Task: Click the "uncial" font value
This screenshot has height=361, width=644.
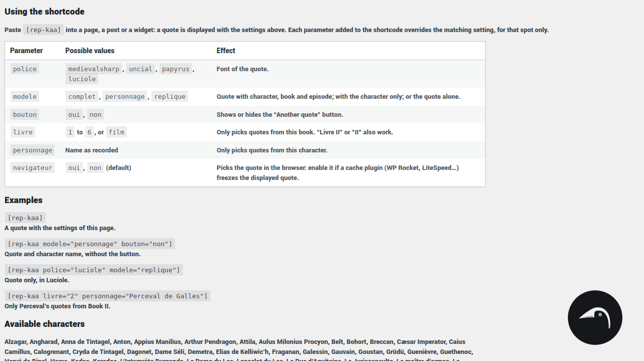Action: [x=140, y=69]
